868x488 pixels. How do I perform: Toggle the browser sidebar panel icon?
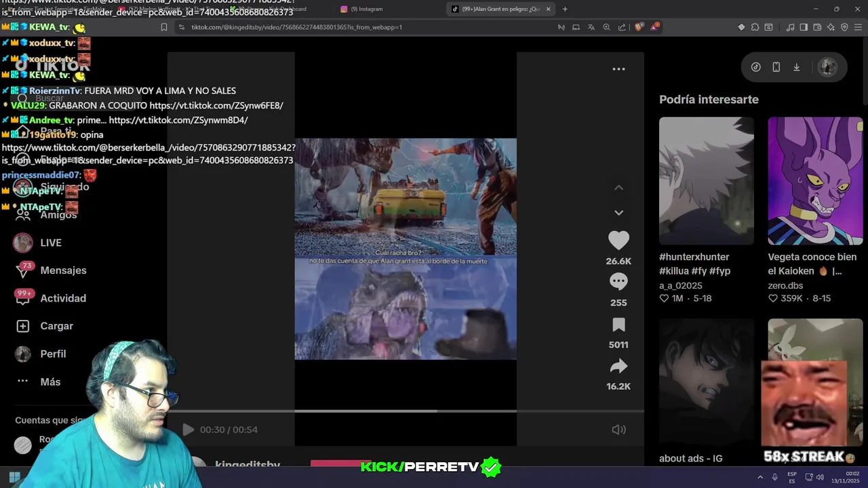pos(804,27)
